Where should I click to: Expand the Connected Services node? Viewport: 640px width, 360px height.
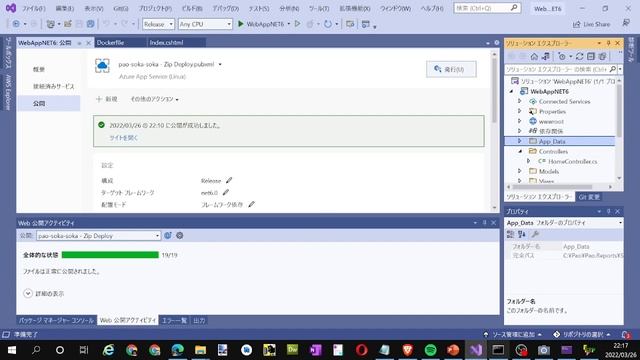[x=520, y=101]
